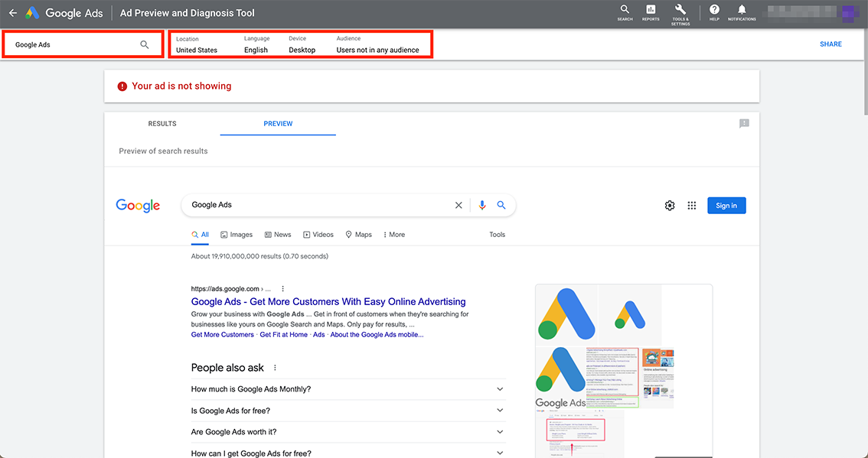Change the Audience setting
Screen dimensions: 868x458
coord(377,45)
